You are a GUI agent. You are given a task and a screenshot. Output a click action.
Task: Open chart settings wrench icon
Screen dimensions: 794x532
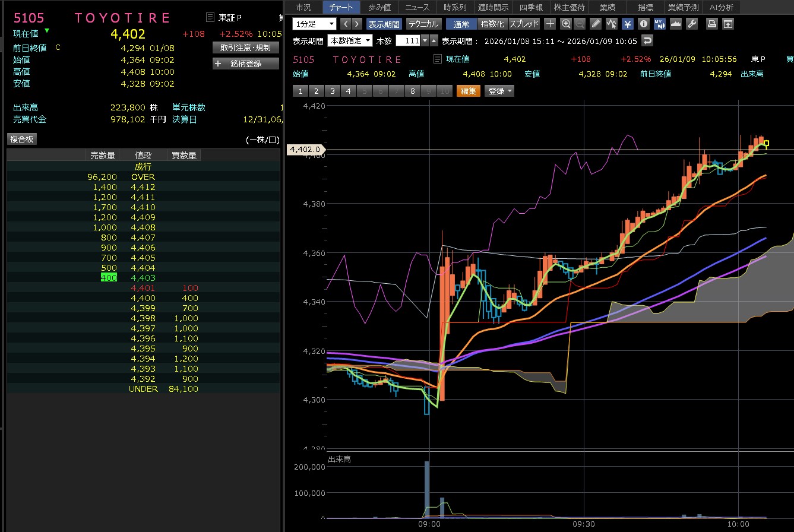tap(691, 24)
